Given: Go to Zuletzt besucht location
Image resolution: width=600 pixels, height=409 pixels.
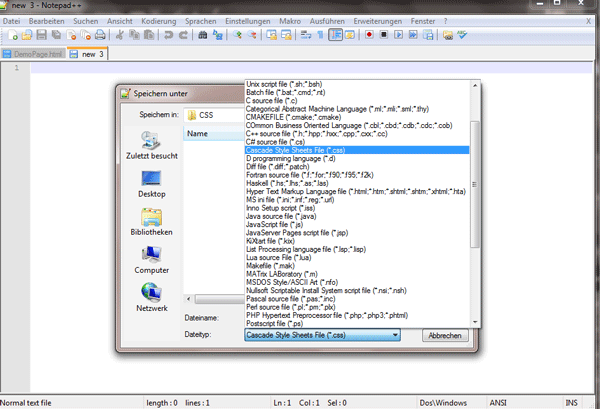Looking at the screenshot, I should click(152, 146).
